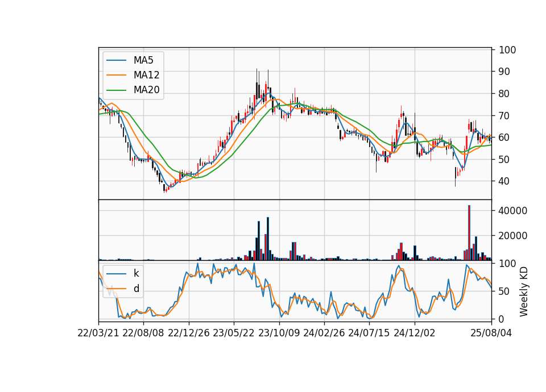Click the price axis value 70
This screenshot has width=546, height=392.
(x=504, y=115)
